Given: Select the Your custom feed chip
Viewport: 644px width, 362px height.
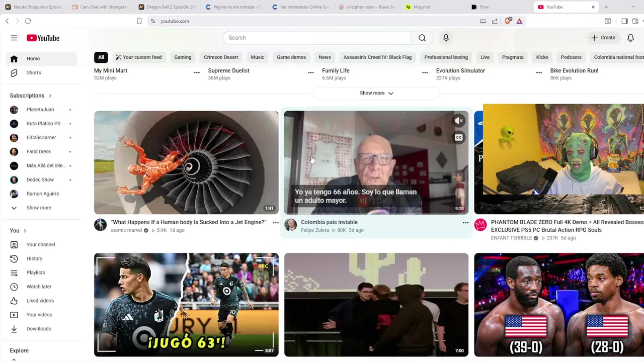Looking at the screenshot, I should click(x=138, y=57).
